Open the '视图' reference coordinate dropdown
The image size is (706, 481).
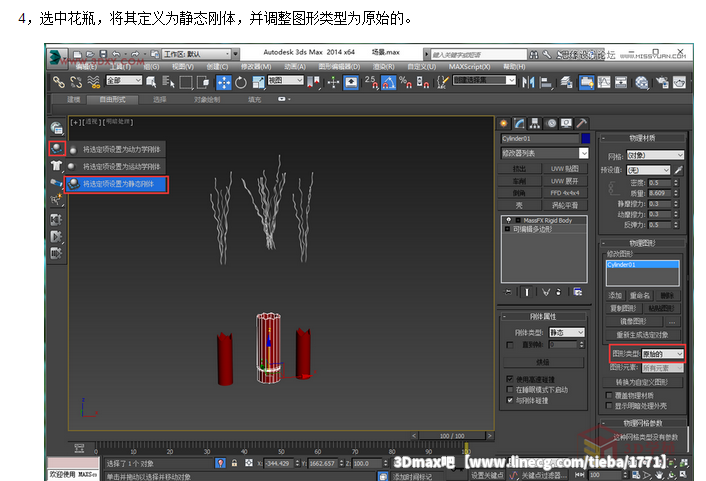click(x=285, y=80)
